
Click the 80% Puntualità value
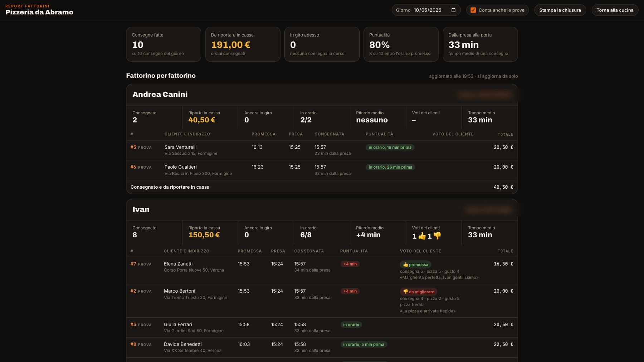point(379,45)
